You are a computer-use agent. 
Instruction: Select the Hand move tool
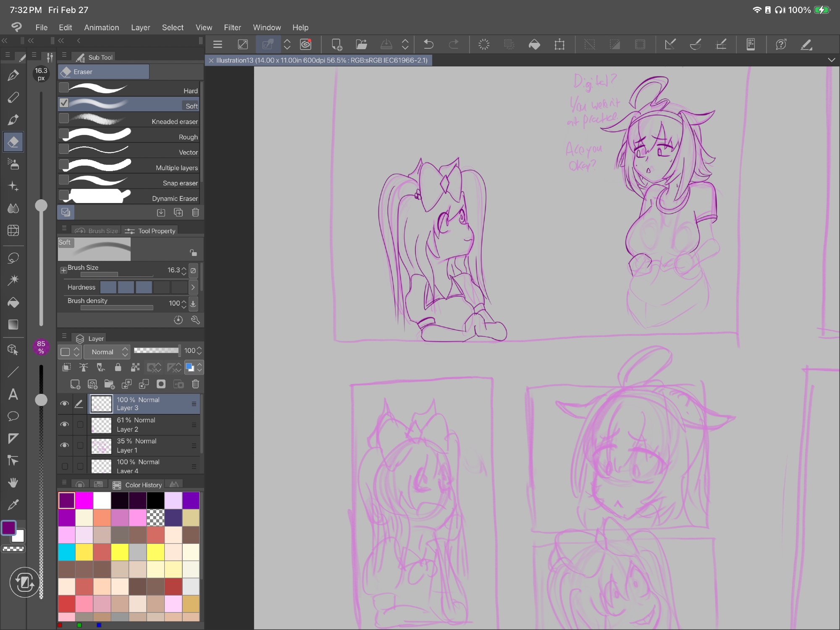[13, 482]
